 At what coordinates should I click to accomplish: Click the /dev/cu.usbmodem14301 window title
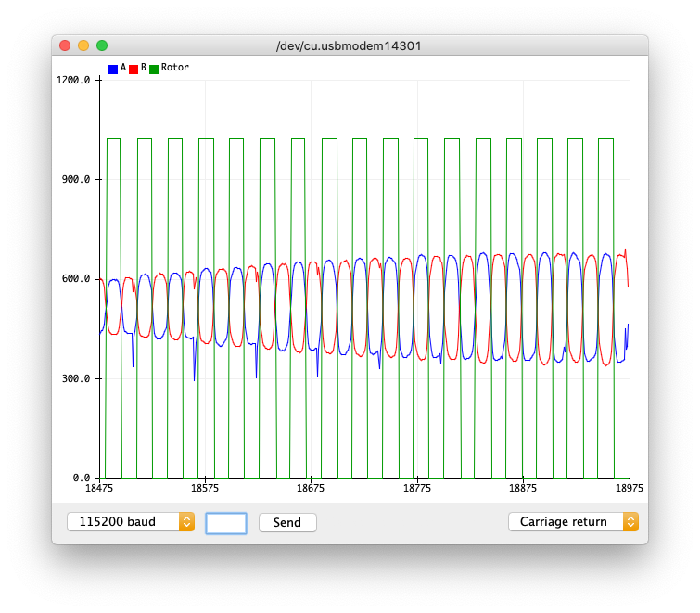coord(349,46)
